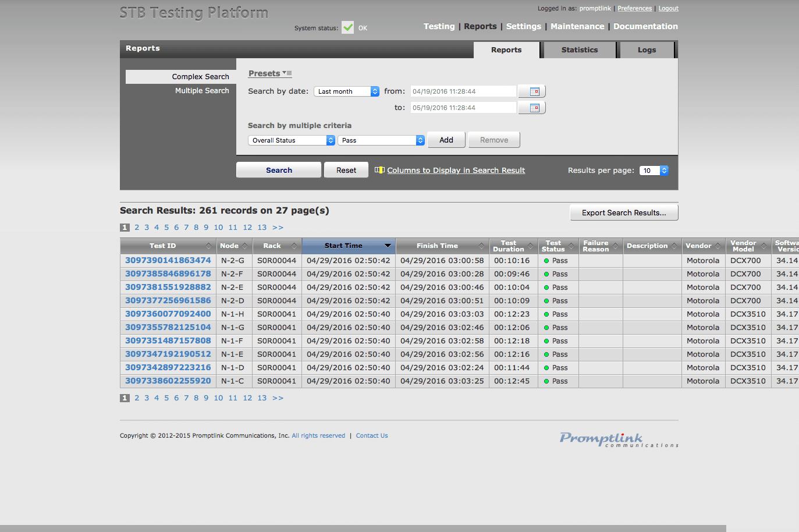
Task: Expand the Presets menu
Action: click(270, 73)
